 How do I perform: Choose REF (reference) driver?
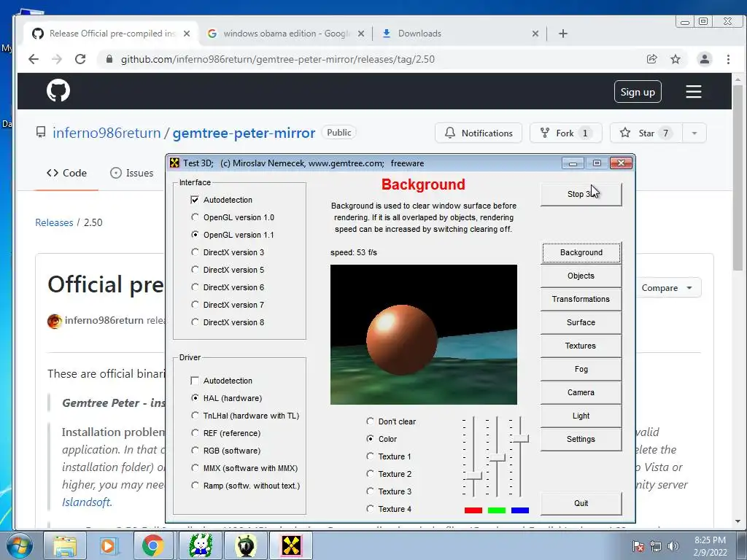tap(195, 433)
